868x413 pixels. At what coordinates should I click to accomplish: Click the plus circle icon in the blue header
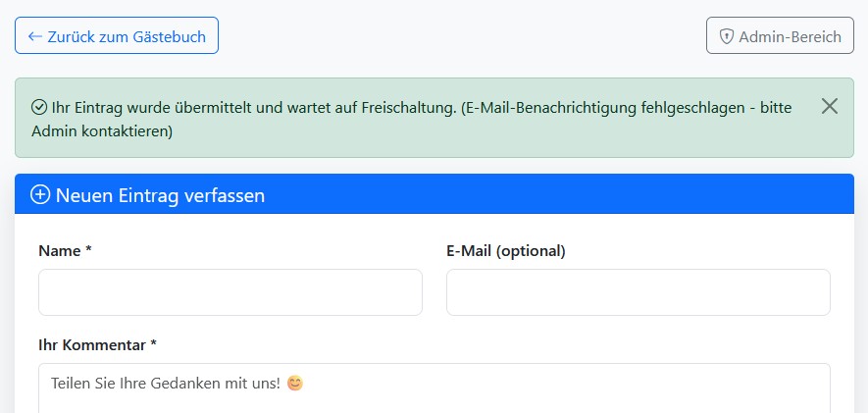[x=40, y=194]
